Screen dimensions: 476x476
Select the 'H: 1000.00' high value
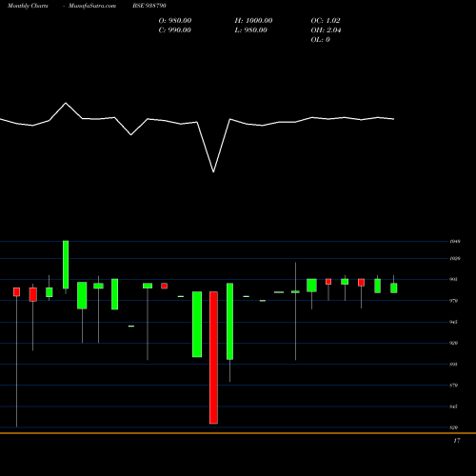(x=253, y=21)
